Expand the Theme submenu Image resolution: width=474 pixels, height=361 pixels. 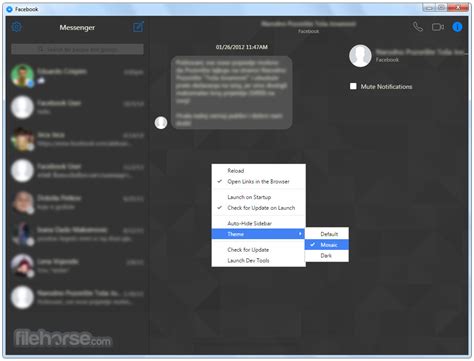point(258,234)
